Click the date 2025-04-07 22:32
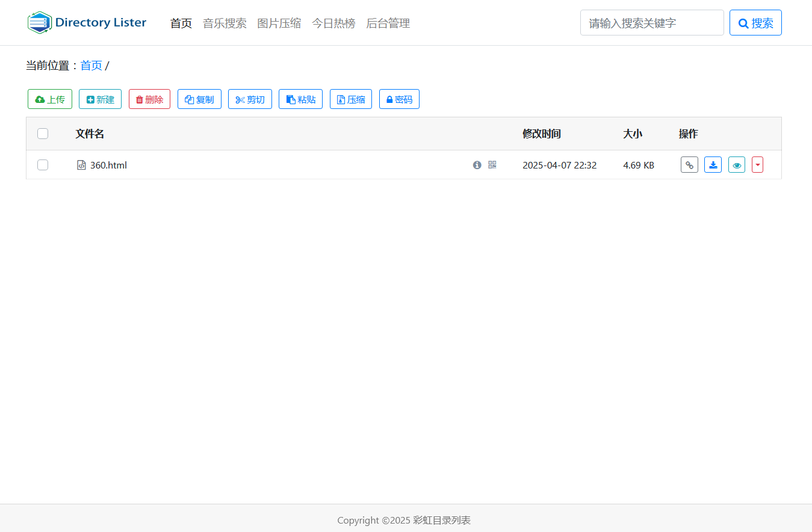The height and width of the screenshot is (532, 812). 560,165
